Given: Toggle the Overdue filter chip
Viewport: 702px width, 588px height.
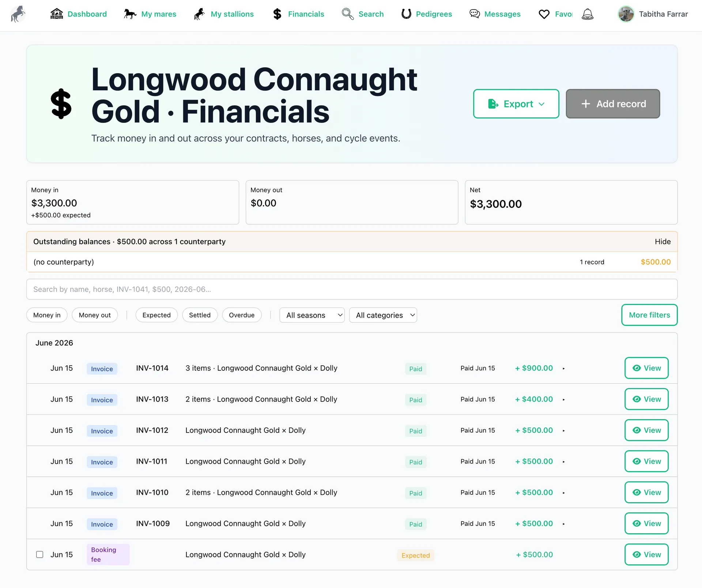Looking at the screenshot, I should (x=242, y=315).
